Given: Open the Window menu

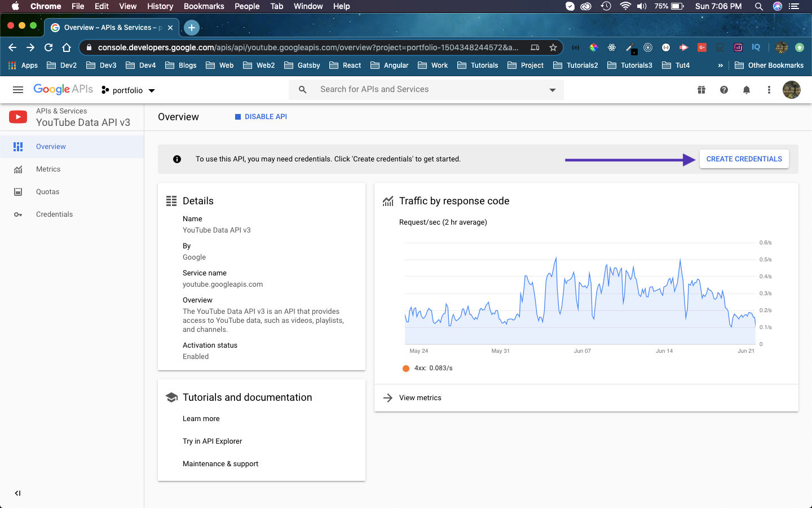Looking at the screenshot, I should [x=308, y=6].
